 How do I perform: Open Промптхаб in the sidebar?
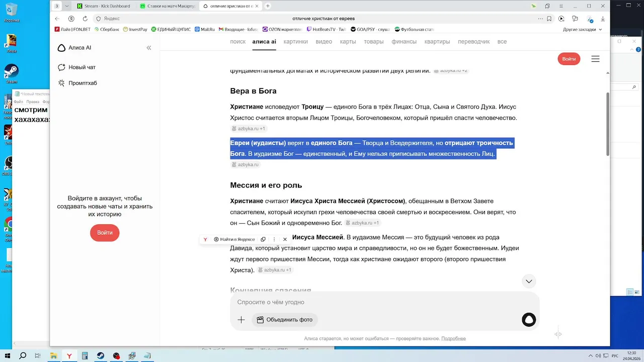(x=77, y=83)
